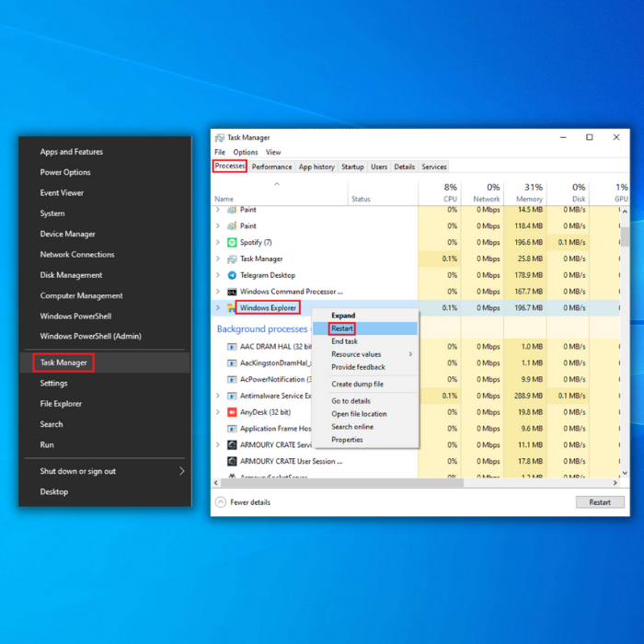This screenshot has width=644, height=644.
Task: Select Create dump file entry
Action: pos(365,384)
